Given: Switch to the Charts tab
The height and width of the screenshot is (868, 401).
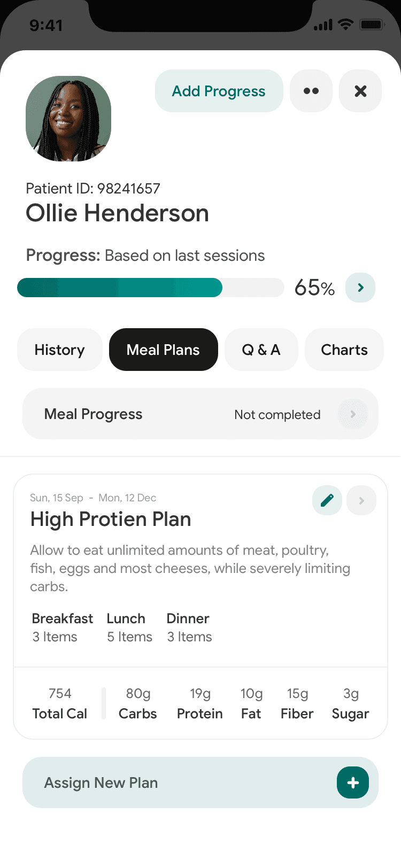Looking at the screenshot, I should 344,350.
